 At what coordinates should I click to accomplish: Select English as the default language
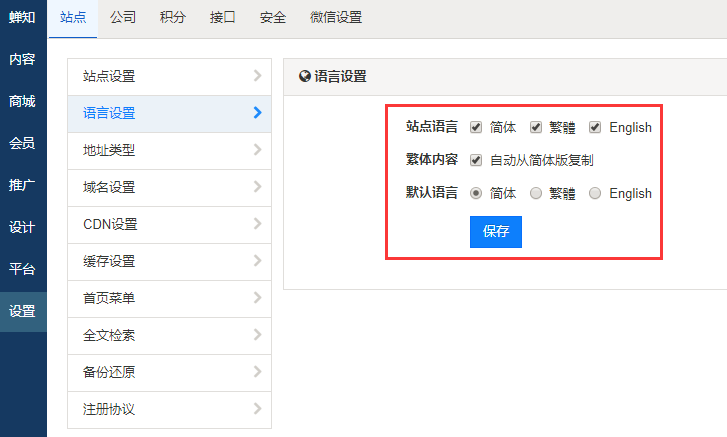596,193
